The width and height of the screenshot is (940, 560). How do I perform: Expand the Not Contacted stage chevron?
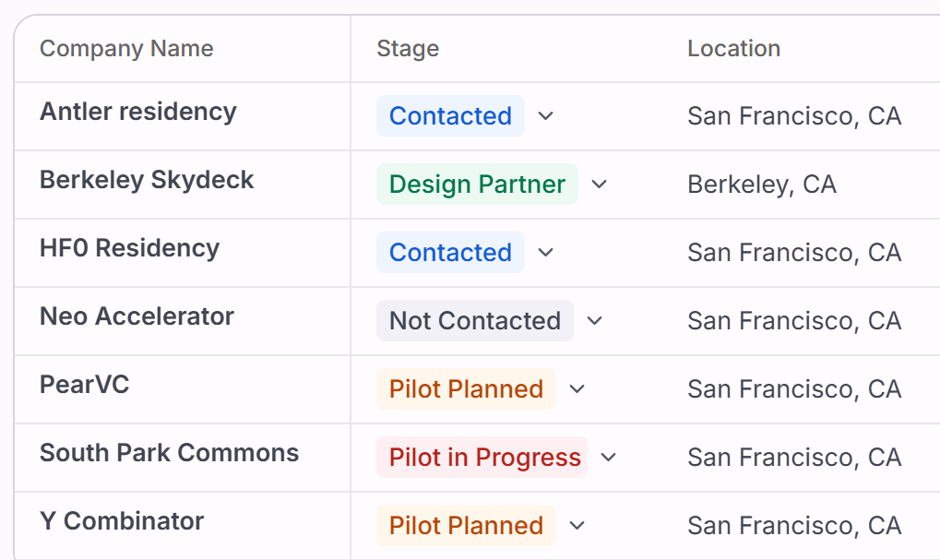click(594, 321)
